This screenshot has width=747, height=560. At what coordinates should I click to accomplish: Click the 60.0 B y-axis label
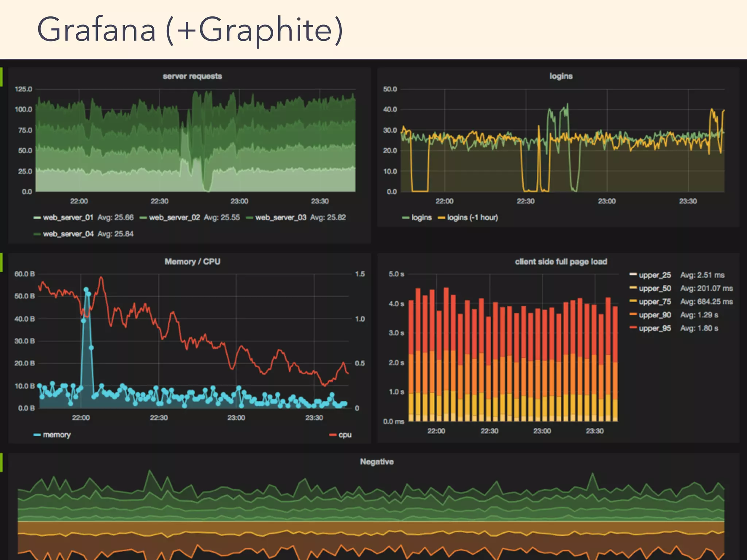[24, 274]
